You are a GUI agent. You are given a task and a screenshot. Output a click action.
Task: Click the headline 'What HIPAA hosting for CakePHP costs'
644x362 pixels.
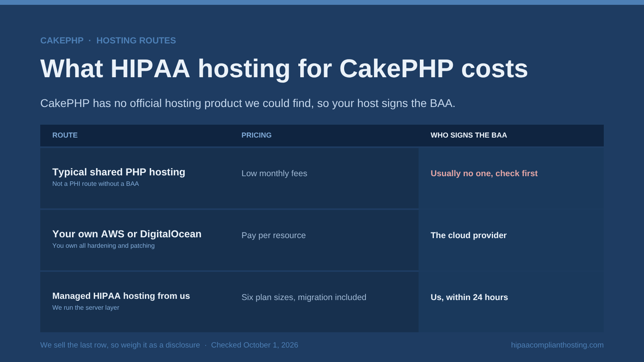(284, 68)
